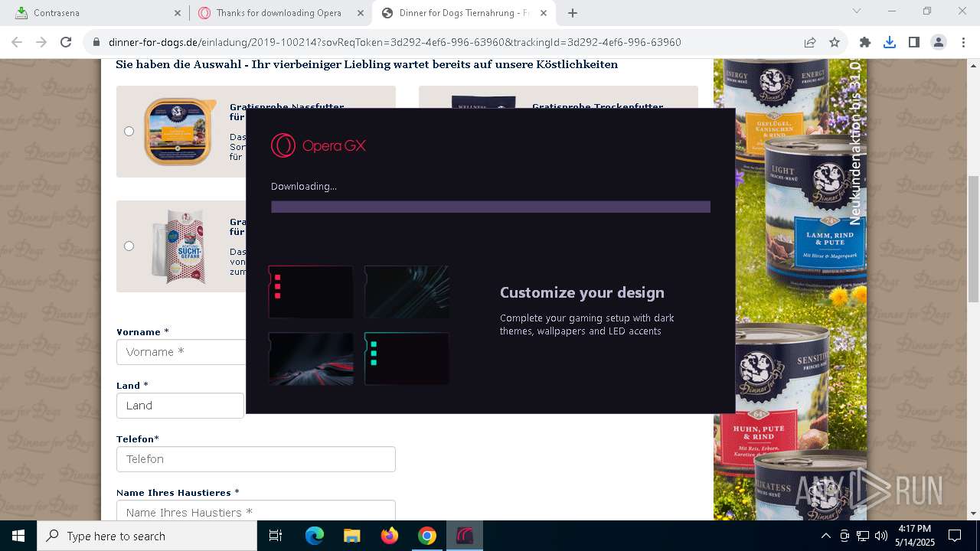Select the teal LED accent theme thumbnail
Screen dimensions: 980x551
tap(407, 358)
